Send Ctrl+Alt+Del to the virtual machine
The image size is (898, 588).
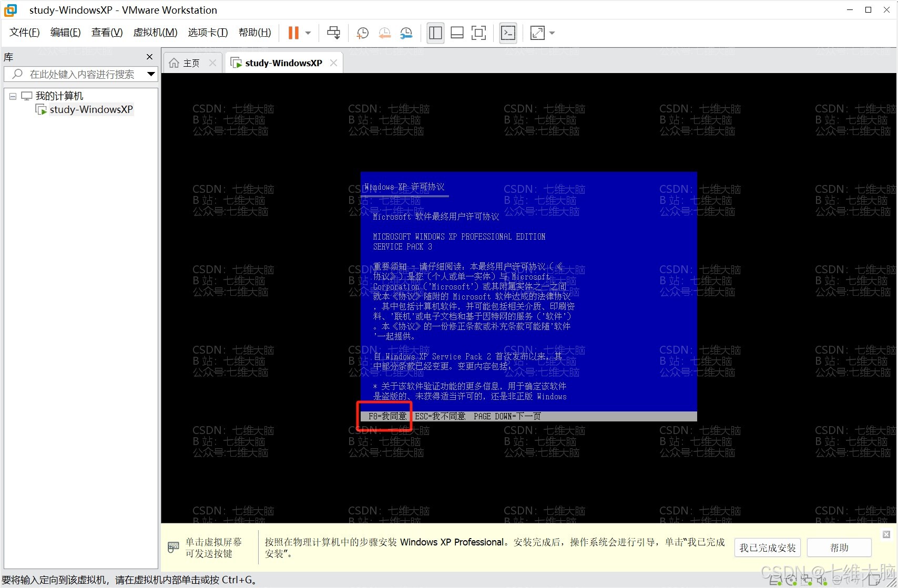[333, 33]
